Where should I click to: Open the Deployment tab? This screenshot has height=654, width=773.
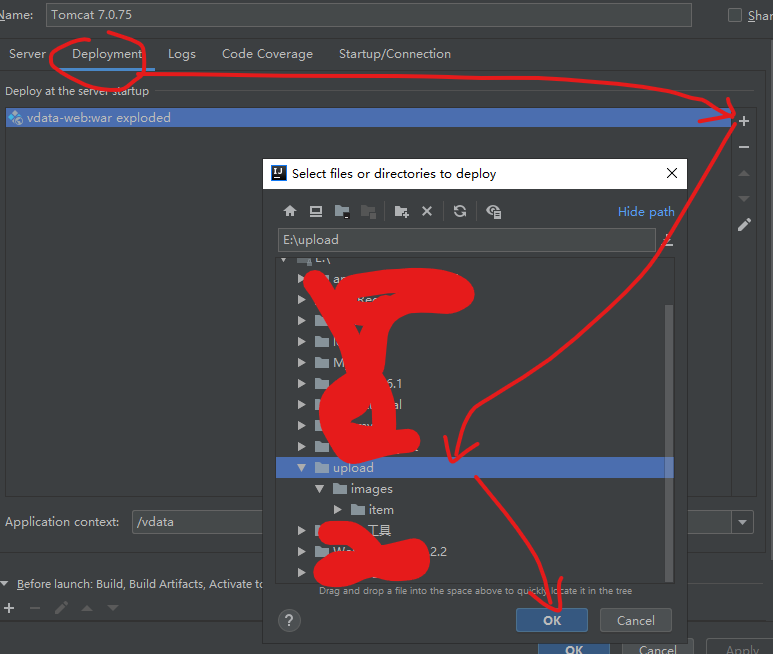click(107, 54)
